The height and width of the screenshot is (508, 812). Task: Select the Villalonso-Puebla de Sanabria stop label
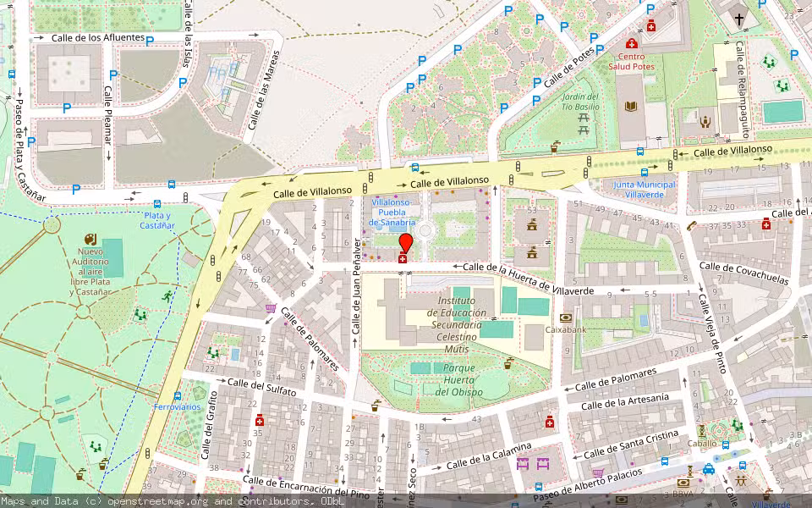[392, 212]
